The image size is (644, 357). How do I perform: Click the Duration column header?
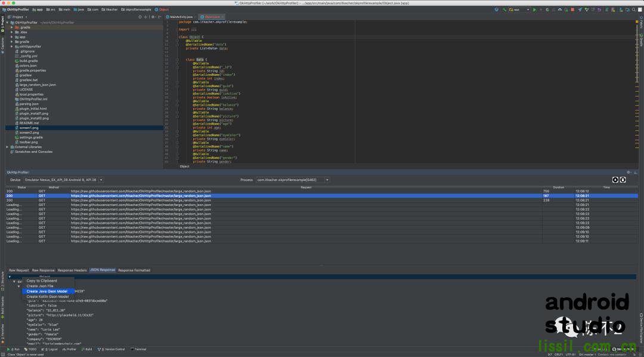[559, 187]
